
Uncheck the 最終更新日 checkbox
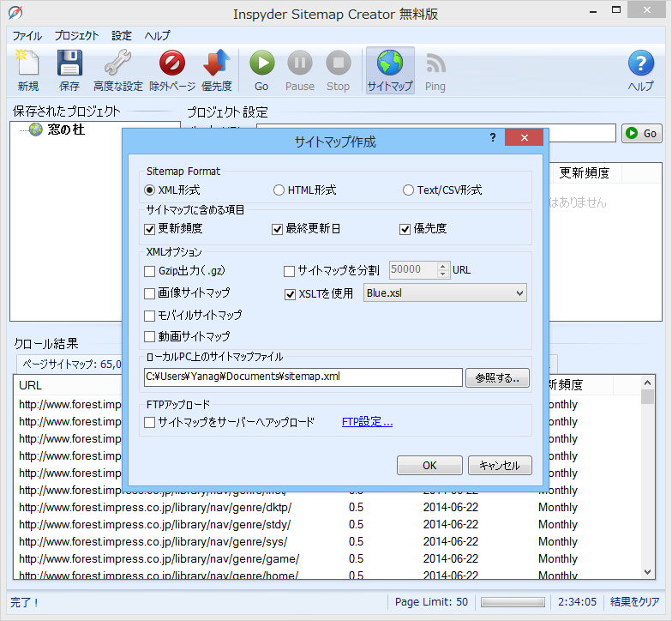(x=278, y=230)
